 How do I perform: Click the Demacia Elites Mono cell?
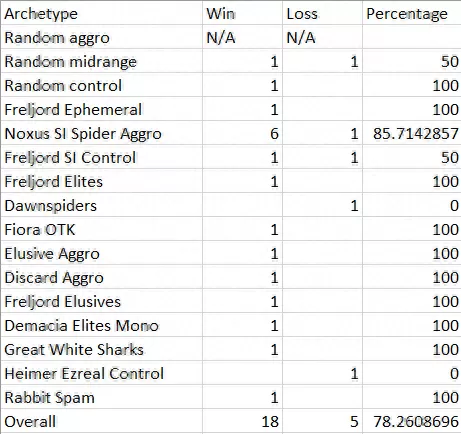tap(102, 325)
